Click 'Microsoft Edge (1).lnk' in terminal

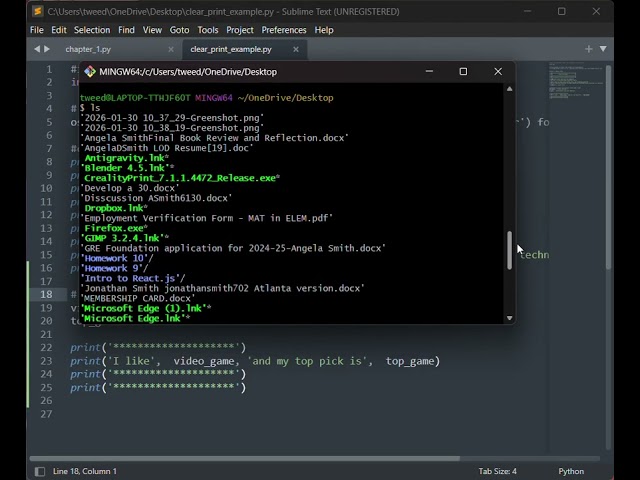coord(143,308)
